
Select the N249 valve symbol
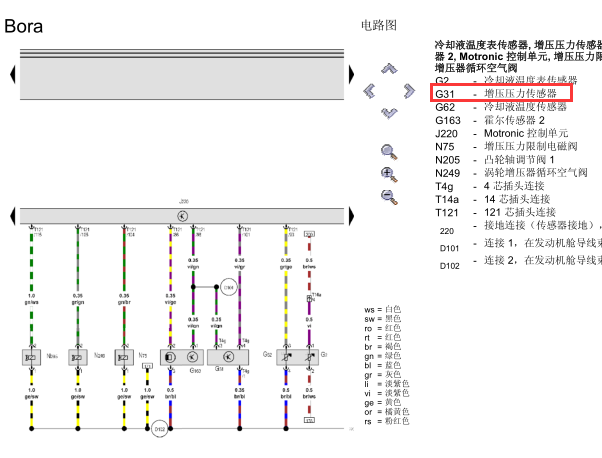click(x=78, y=357)
